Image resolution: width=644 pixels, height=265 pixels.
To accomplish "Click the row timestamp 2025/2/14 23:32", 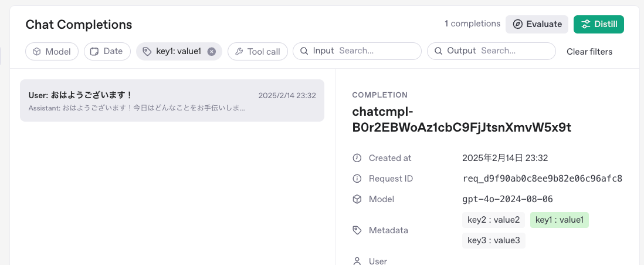I will pyautogui.click(x=287, y=95).
